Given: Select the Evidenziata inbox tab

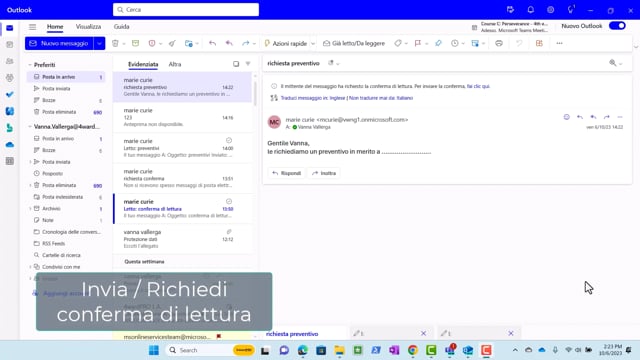Looking at the screenshot, I should [x=143, y=64].
